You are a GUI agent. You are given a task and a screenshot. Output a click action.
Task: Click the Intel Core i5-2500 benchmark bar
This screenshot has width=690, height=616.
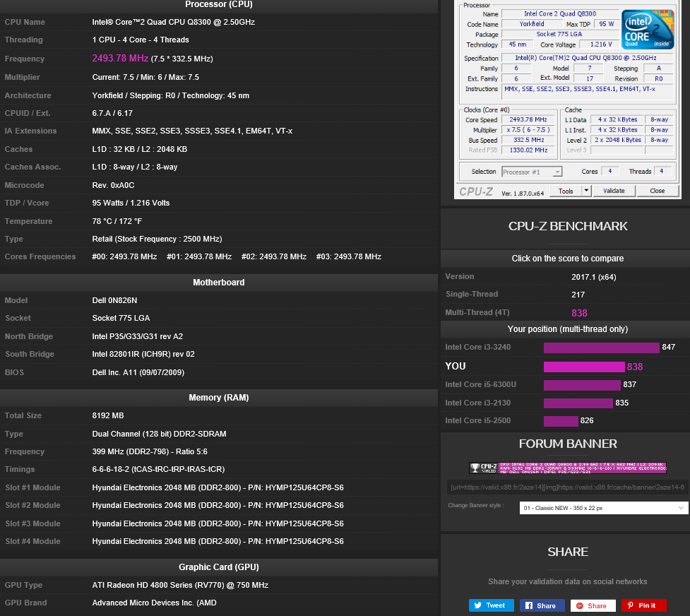[561, 421]
